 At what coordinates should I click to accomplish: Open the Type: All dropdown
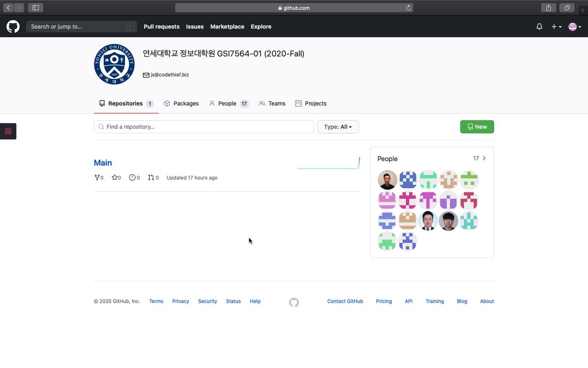tap(338, 126)
